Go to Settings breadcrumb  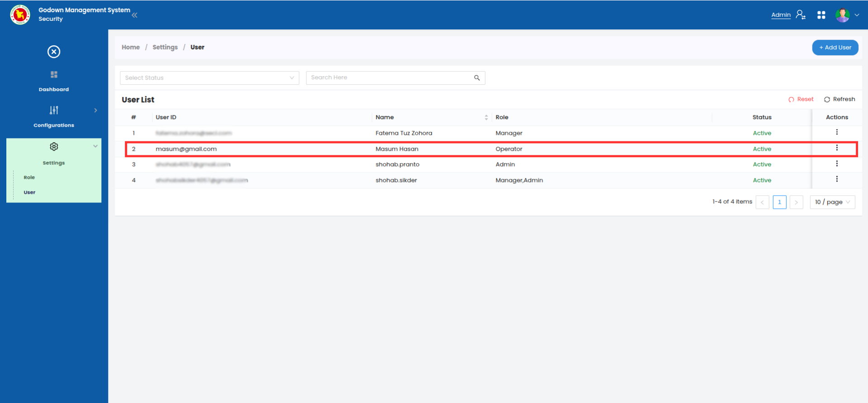coord(165,47)
